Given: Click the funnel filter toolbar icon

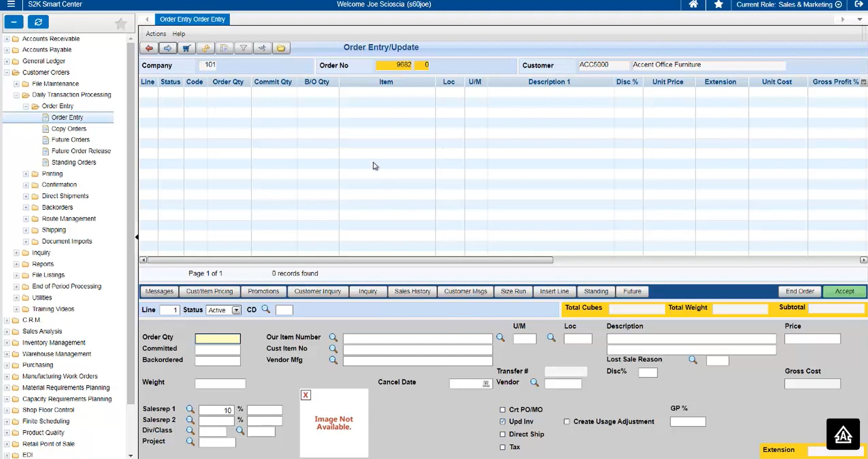Looking at the screenshot, I should pyautogui.click(x=243, y=48).
